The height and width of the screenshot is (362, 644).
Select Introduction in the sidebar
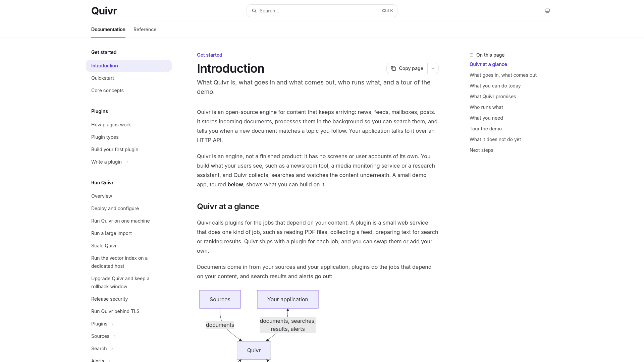(129, 66)
